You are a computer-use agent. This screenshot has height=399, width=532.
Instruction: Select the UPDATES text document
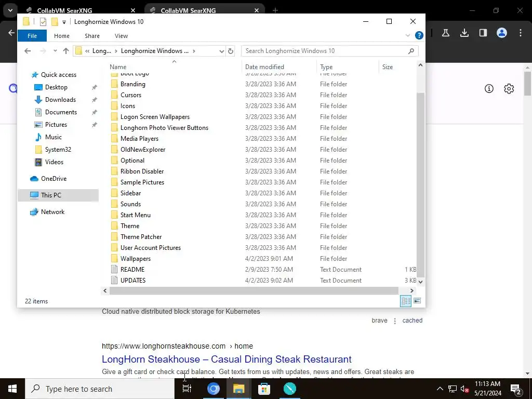click(x=132, y=280)
